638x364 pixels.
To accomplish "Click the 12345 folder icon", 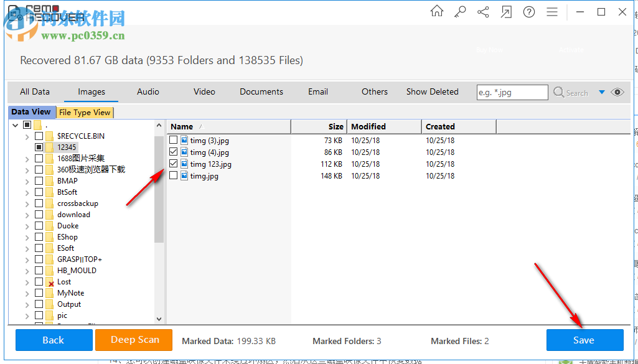I will click(x=50, y=147).
